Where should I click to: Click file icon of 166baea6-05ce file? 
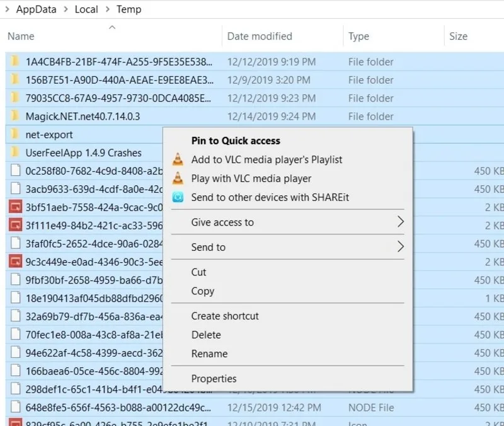(x=15, y=371)
